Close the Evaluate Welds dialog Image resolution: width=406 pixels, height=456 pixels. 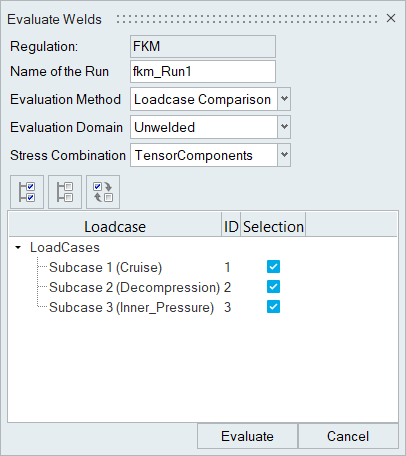pos(391,18)
